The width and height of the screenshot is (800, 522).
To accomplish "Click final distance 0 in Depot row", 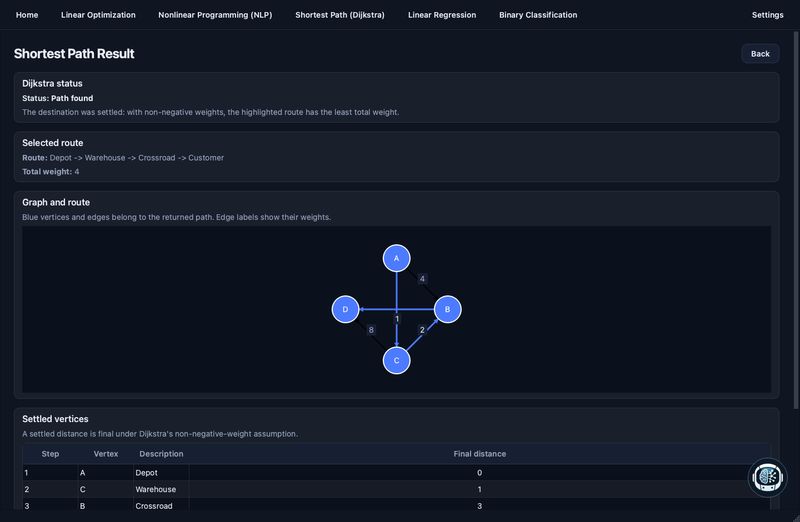I will pyautogui.click(x=479, y=473).
